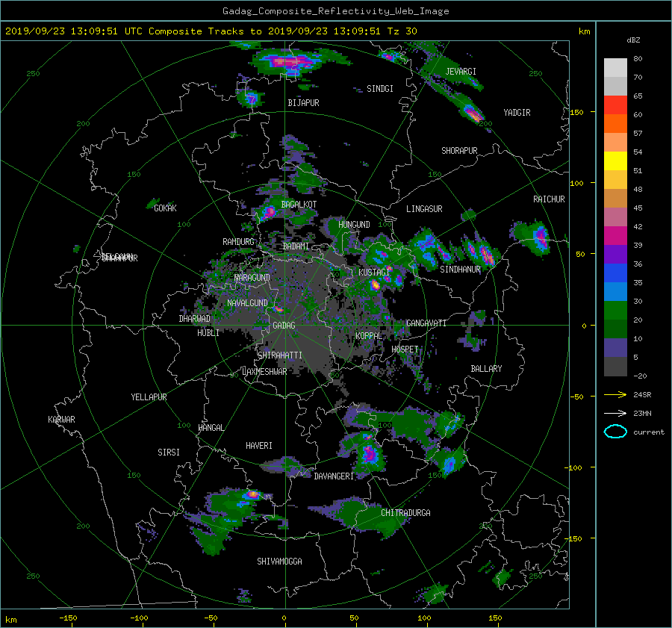Click the HOSPET city label

point(405,349)
